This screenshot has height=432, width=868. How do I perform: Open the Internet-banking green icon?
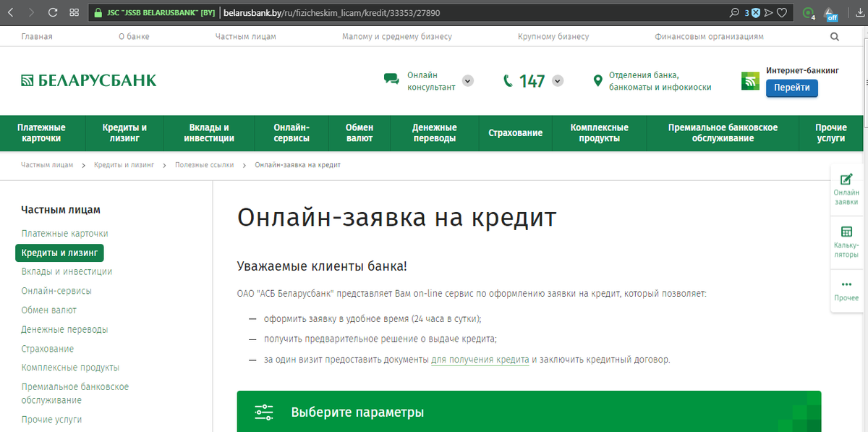(750, 80)
